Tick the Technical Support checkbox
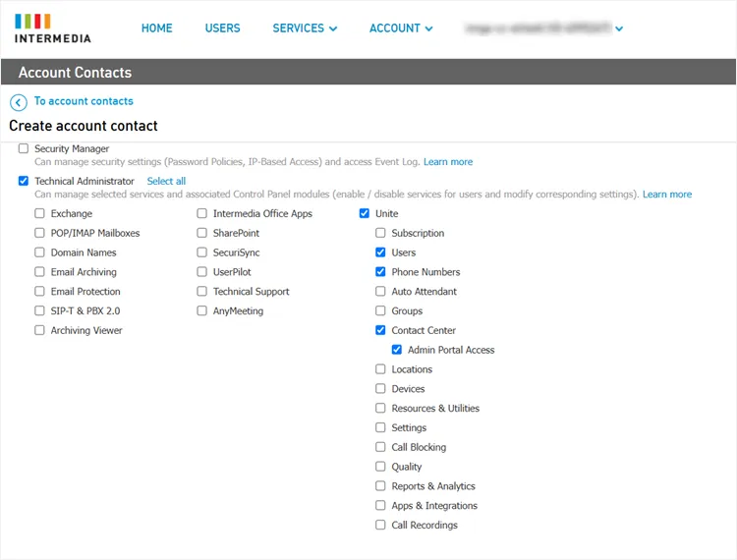Image resolution: width=737 pixels, height=560 pixels. 201,291
